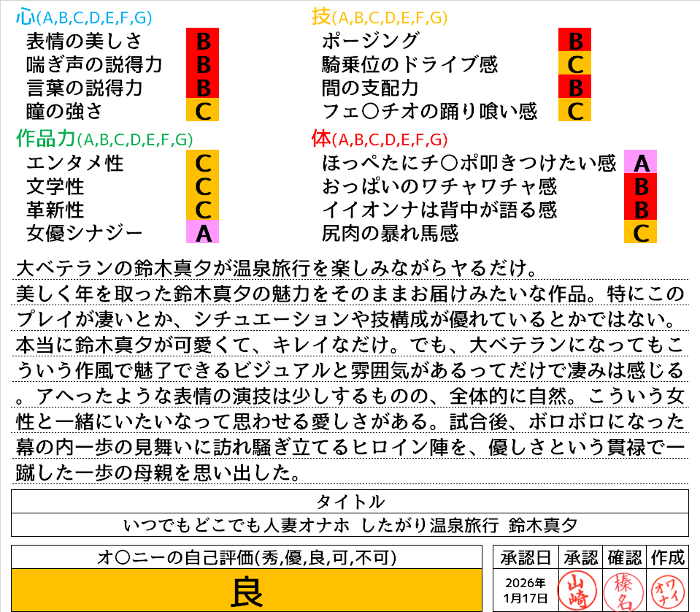Click the pink A grade for 女優シナジー
Viewport: 700px width, 612px height.
click(203, 233)
